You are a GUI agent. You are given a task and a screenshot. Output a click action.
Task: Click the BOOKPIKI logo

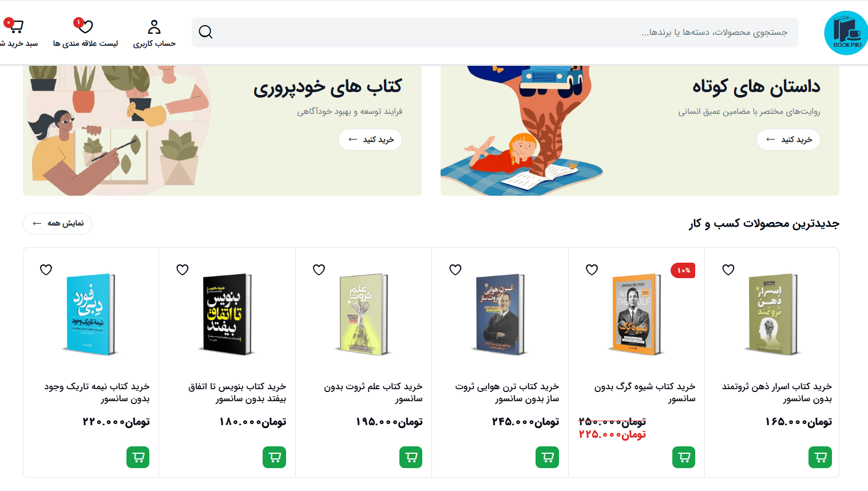pos(846,33)
